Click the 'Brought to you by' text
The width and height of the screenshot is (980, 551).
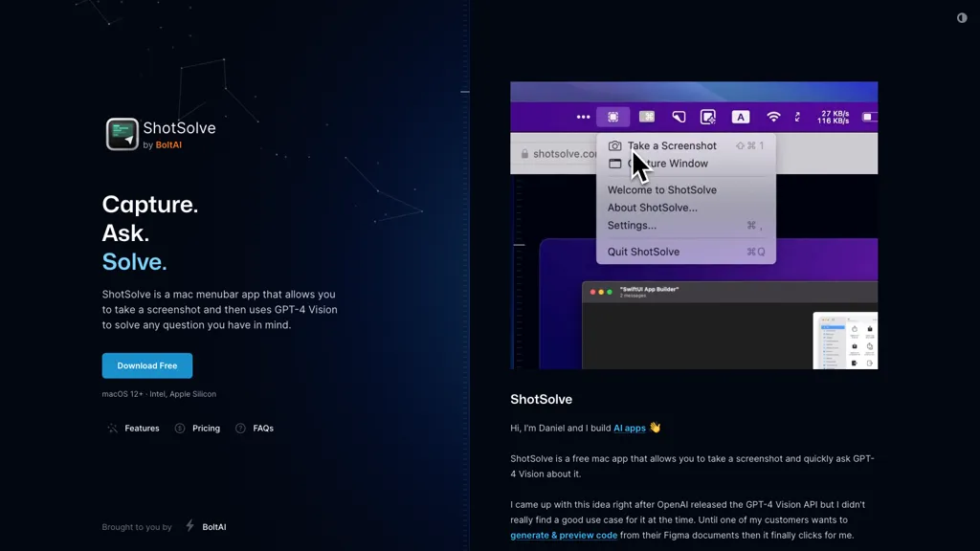(137, 527)
